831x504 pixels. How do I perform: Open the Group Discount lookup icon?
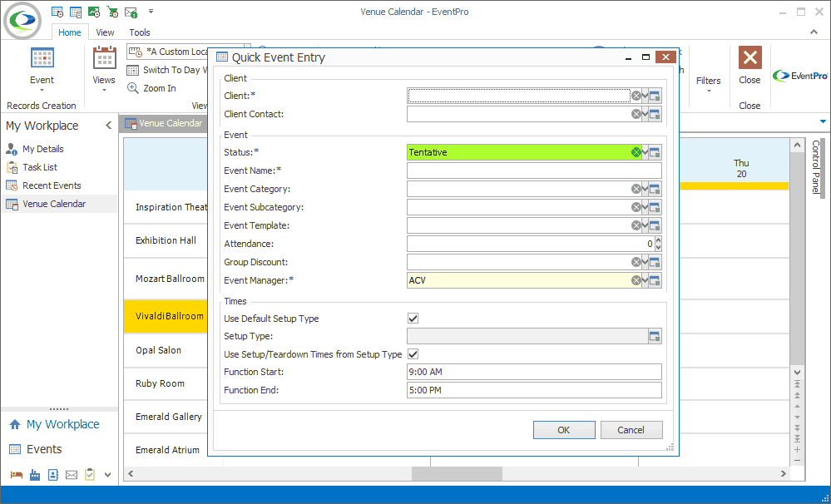pos(655,262)
